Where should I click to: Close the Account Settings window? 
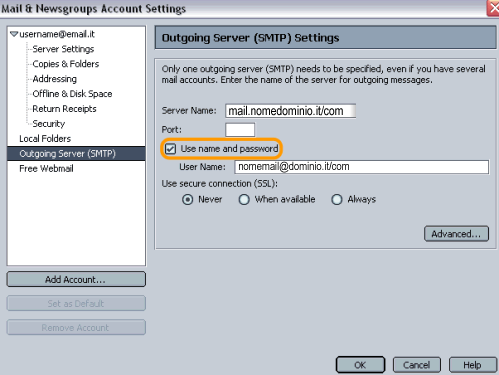pyautogui.click(x=493, y=8)
